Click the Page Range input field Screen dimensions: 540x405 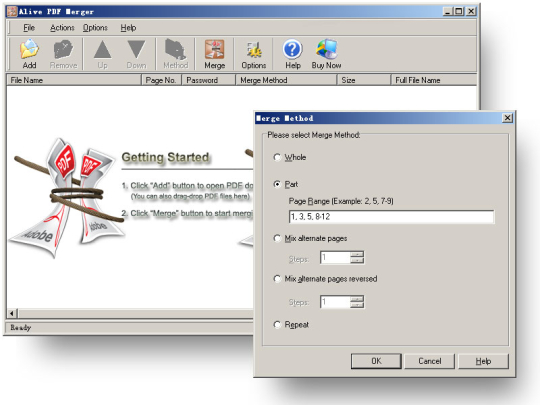(x=391, y=217)
